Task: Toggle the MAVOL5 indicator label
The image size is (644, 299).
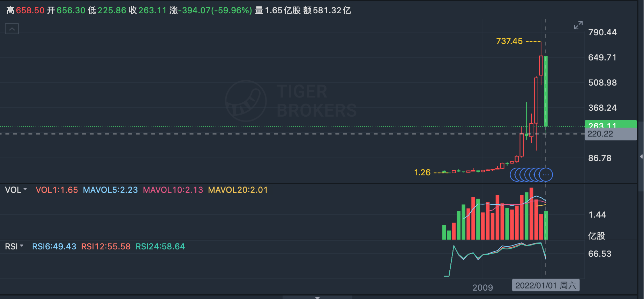Action: point(110,190)
